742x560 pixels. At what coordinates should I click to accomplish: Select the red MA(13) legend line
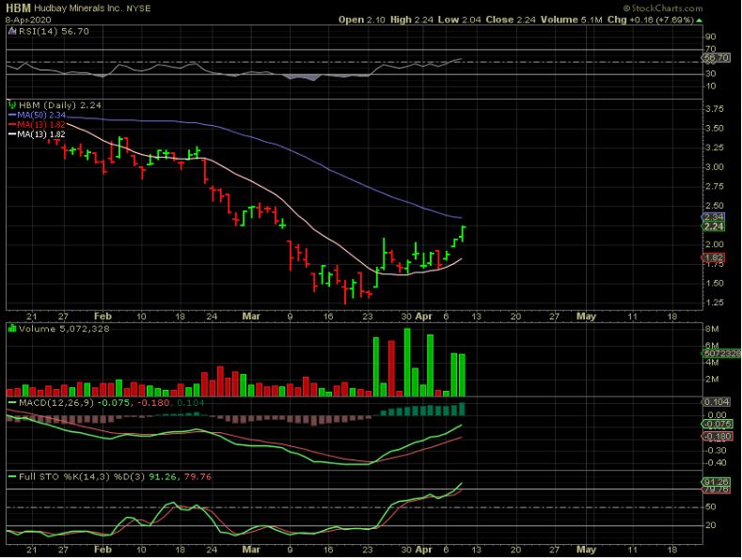pyautogui.click(x=10, y=124)
